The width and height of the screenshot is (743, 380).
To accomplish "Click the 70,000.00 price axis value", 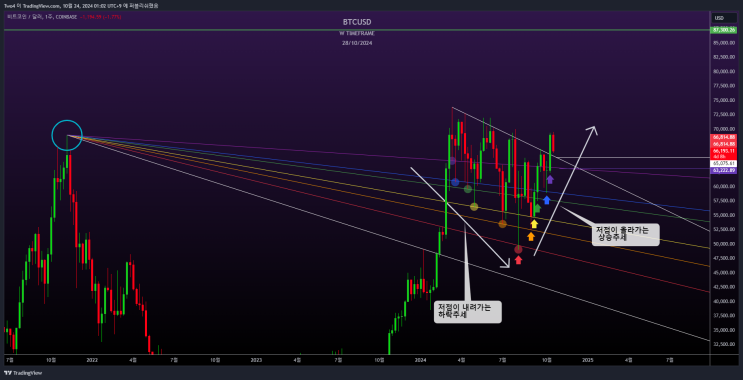I will pos(724,129).
